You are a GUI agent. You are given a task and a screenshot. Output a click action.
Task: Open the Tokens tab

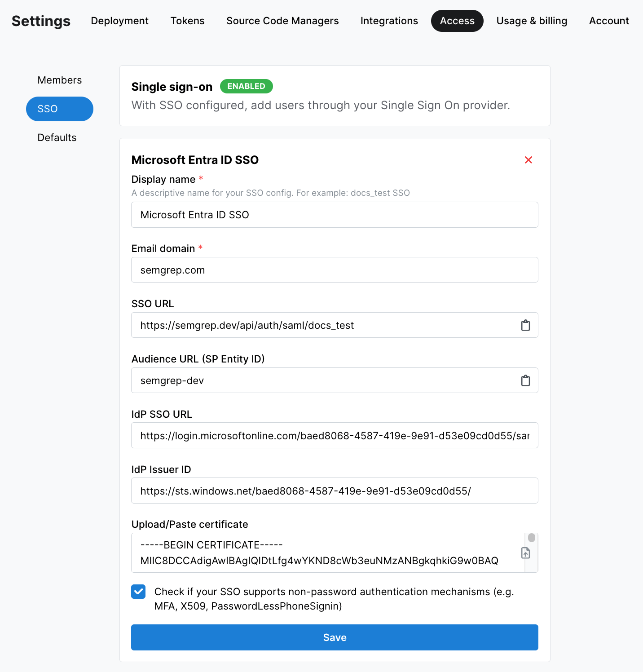coord(187,21)
